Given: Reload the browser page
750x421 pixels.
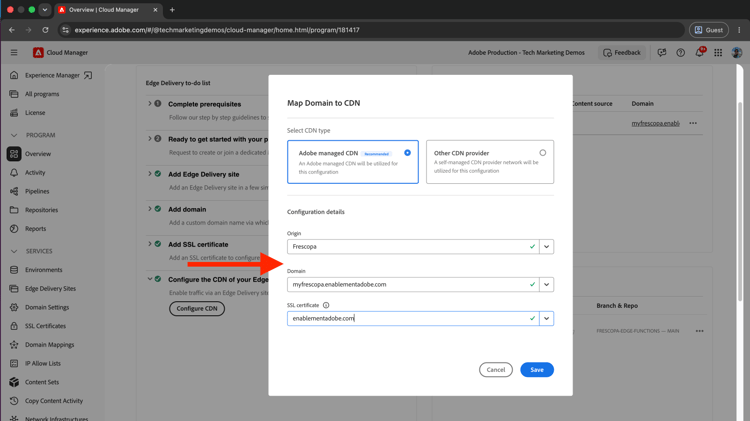Looking at the screenshot, I should 45,30.
